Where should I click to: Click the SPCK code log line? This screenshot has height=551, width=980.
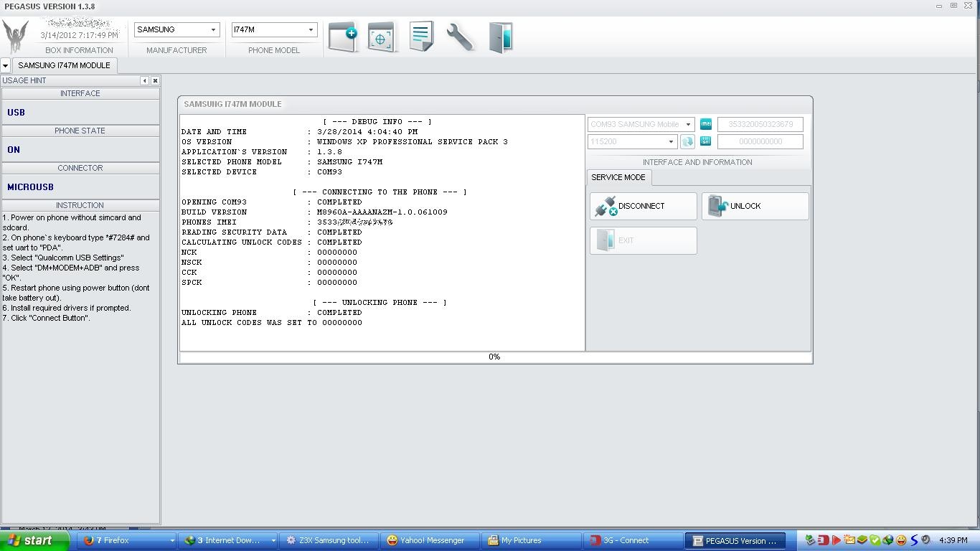[x=269, y=283]
